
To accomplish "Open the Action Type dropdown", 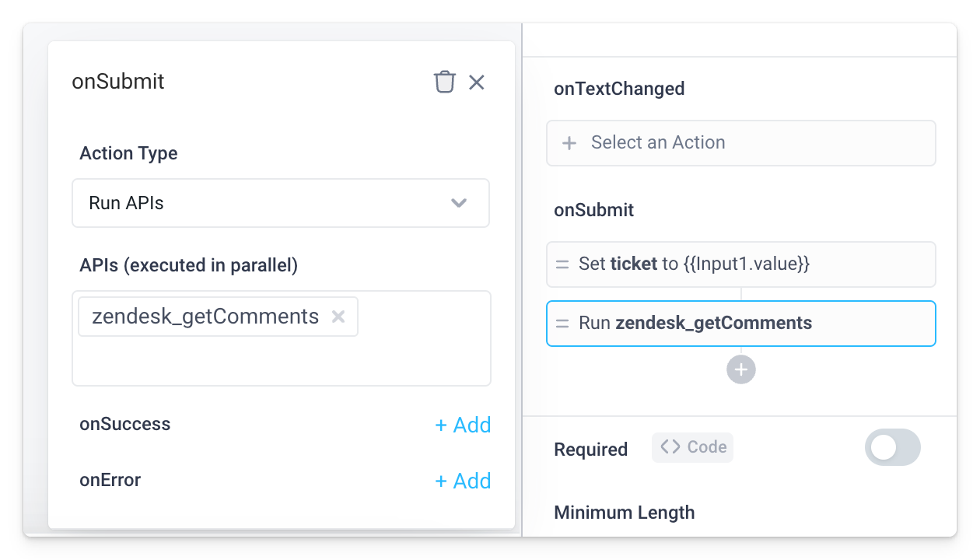I will pos(280,203).
